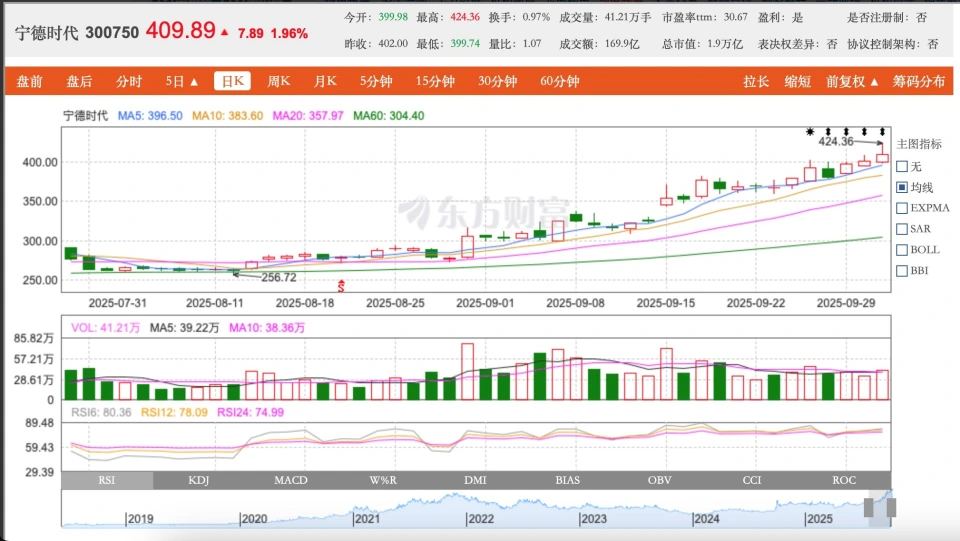Screen dimensions: 960x541
Task: Open the MACD indicator tab
Action: coord(291,481)
